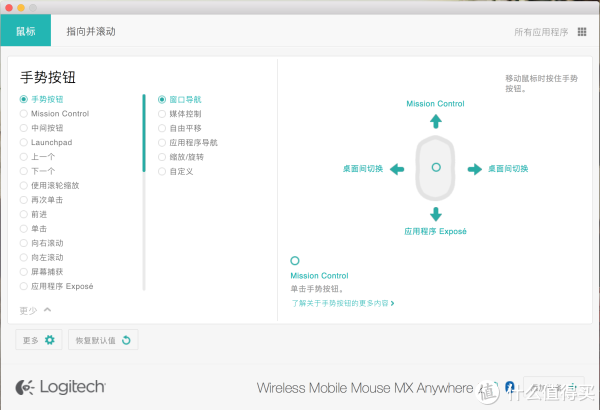
Task: Select the 屏幕捕获 radio option
Action: coord(24,272)
